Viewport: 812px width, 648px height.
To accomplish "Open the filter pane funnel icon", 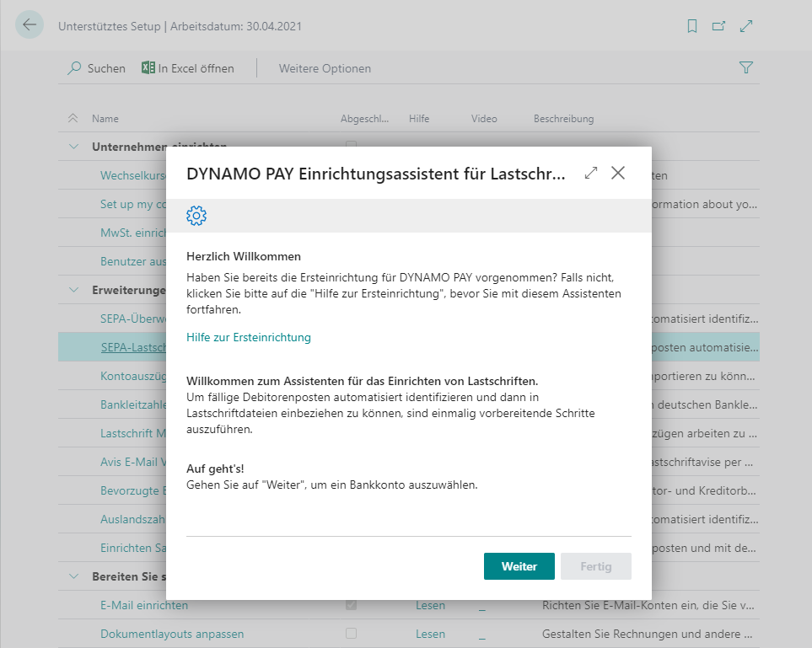I will click(x=746, y=67).
